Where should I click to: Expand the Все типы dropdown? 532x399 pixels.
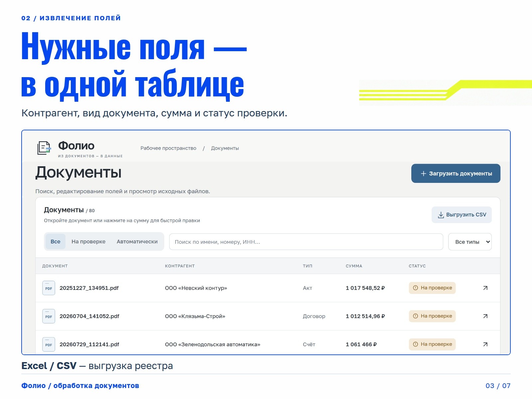click(x=470, y=242)
